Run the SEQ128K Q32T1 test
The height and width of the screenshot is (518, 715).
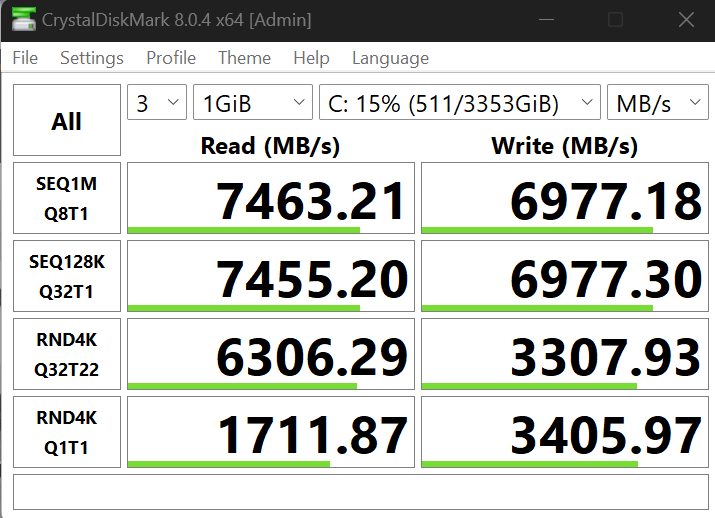tap(66, 276)
